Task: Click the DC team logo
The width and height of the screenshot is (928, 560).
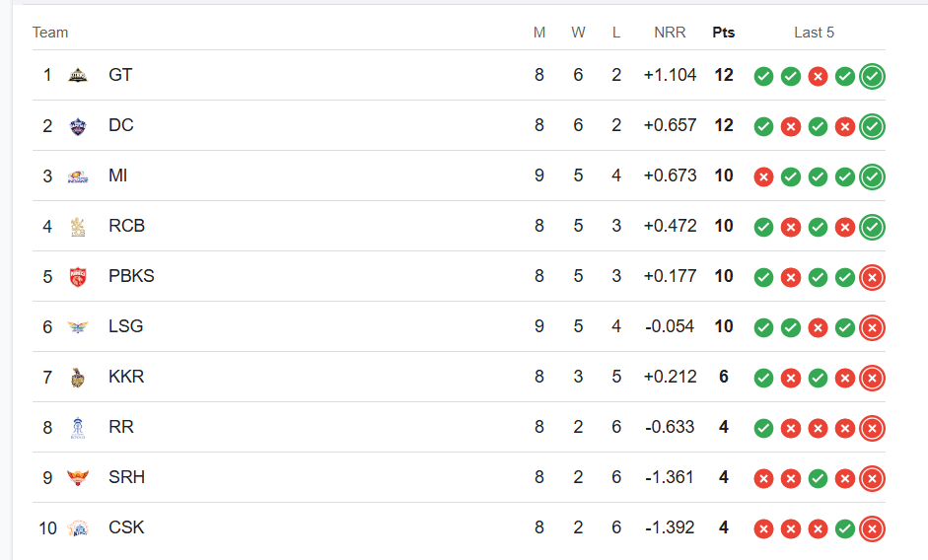Action: click(78, 126)
